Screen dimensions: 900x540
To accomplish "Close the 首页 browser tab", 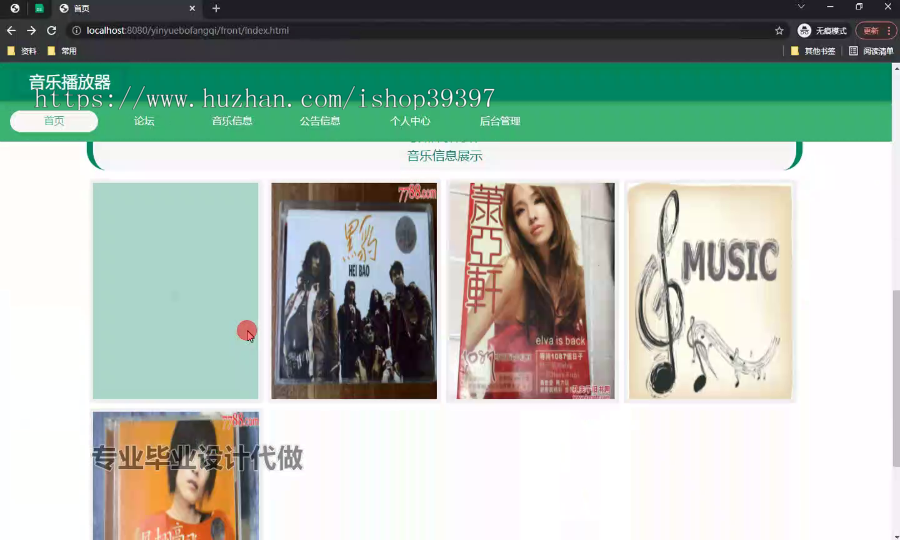I will pos(192,8).
